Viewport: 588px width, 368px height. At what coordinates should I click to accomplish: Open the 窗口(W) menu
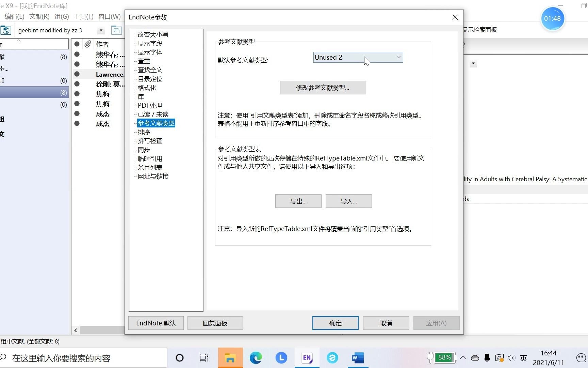click(109, 16)
